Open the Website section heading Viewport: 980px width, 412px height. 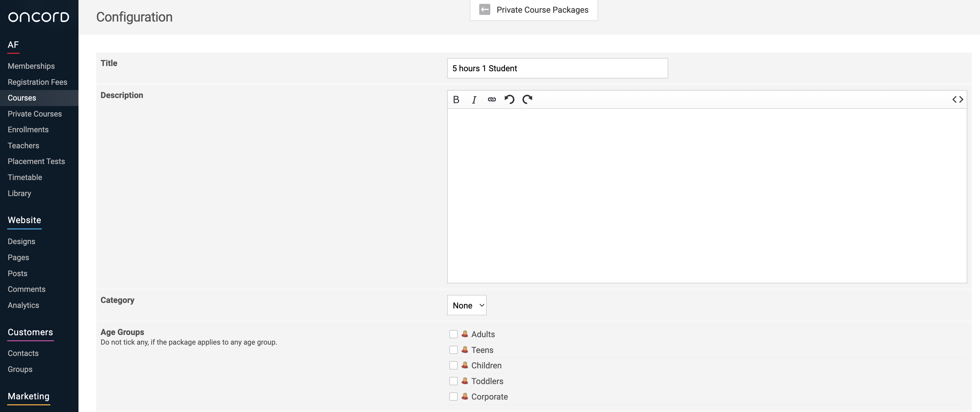pos(24,220)
